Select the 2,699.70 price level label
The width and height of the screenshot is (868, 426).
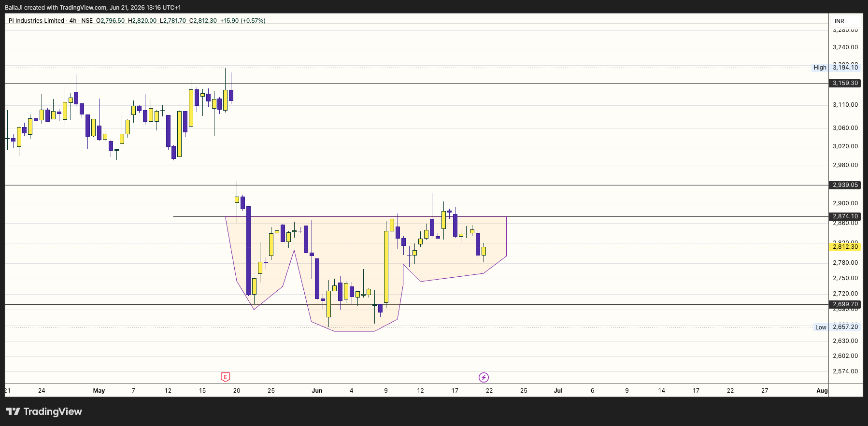tap(845, 304)
